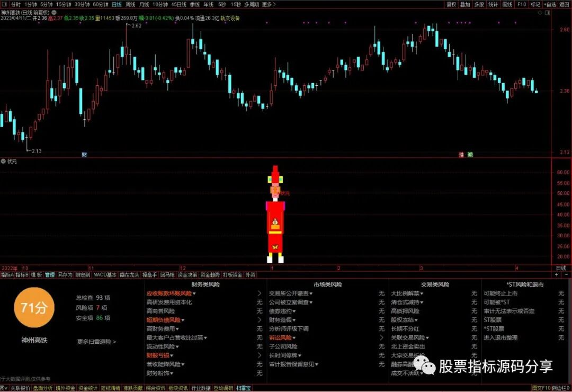Image resolution: width=572 pixels, height=392 pixels.
Task: Open details chevron for 财报亏损
Action: [260, 355]
